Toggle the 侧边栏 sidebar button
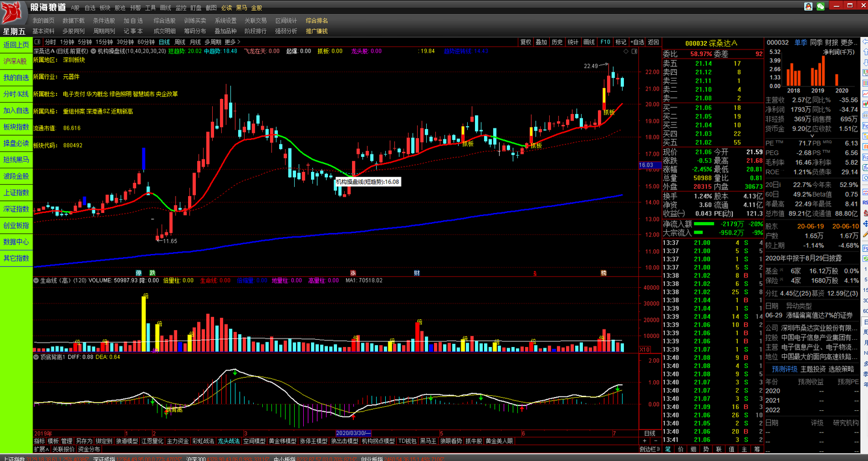868x461 pixels. (650, 450)
